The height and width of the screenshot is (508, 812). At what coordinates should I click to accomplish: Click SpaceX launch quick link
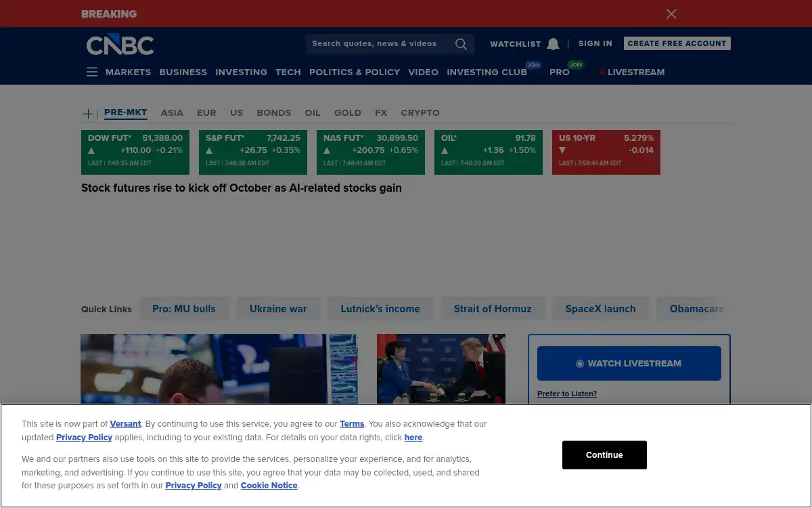(x=601, y=309)
